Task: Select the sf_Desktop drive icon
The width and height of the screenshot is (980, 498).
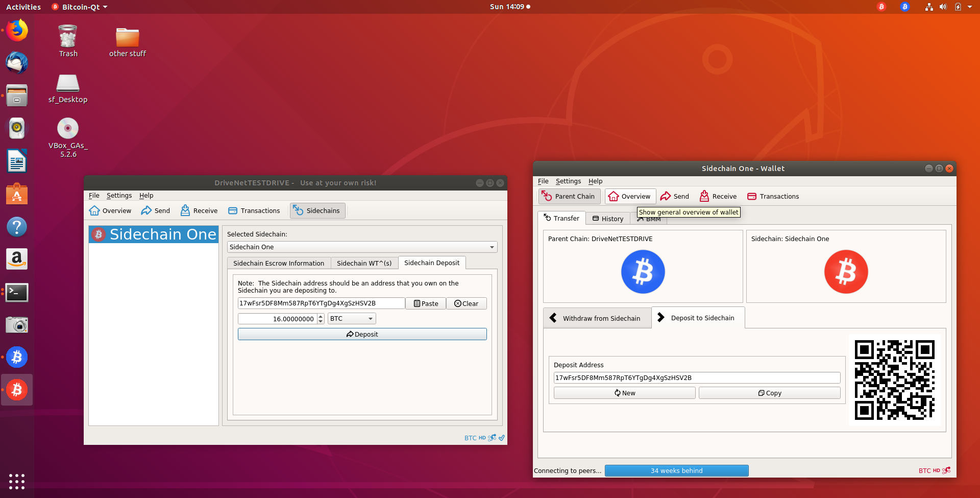Action: (68, 88)
